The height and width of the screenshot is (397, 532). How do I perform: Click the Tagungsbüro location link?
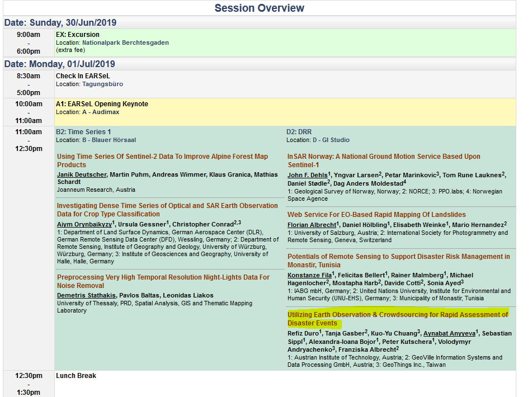[102, 84]
